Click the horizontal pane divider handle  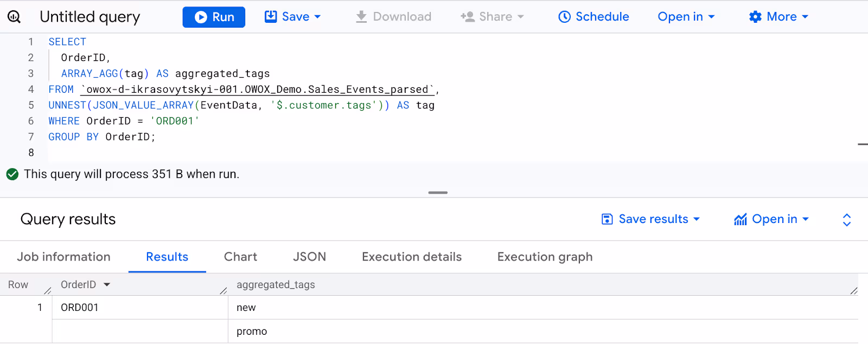click(438, 193)
